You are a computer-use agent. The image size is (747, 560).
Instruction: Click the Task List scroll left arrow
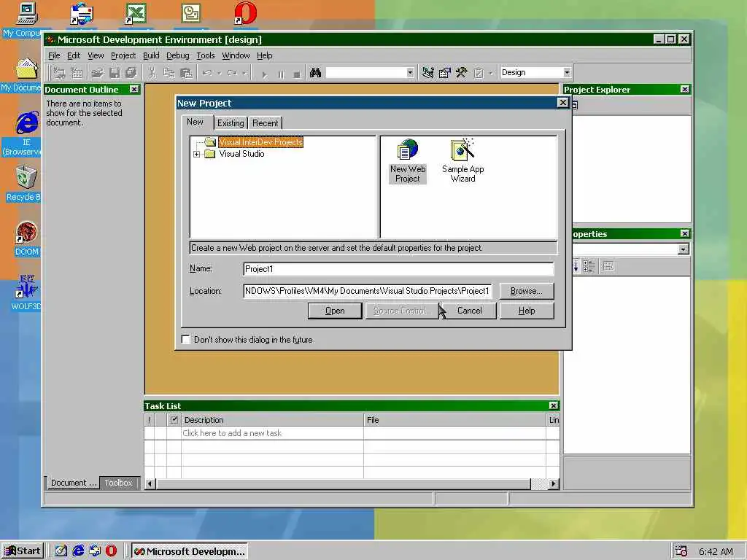point(150,484)
